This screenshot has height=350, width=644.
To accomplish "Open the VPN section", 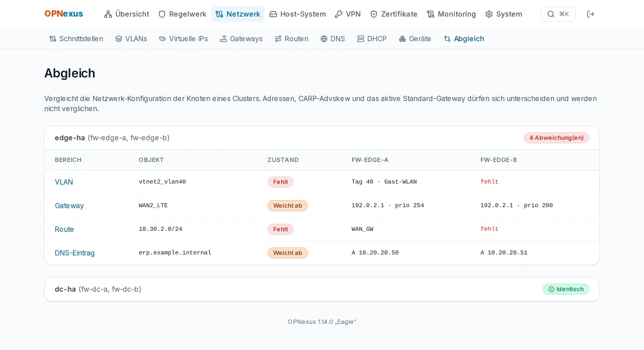I will [348, 14].
